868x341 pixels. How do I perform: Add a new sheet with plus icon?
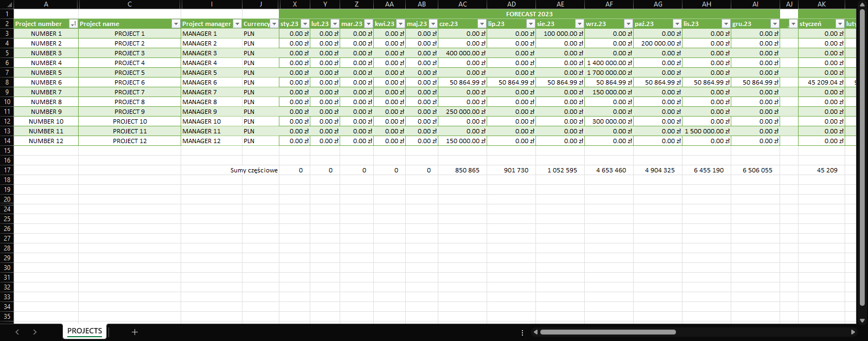135,332
